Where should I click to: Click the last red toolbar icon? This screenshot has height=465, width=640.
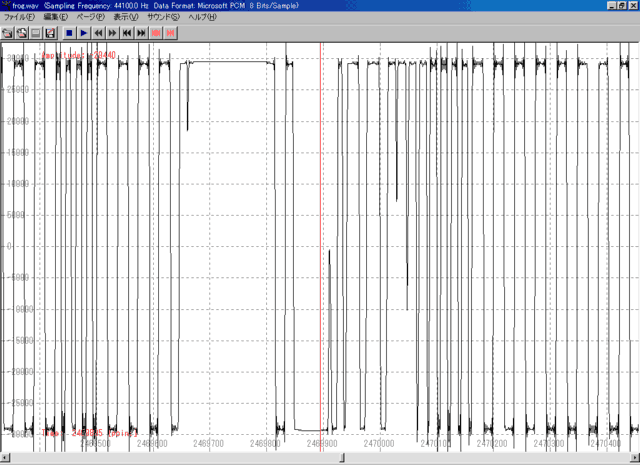[x=171, y=33]
